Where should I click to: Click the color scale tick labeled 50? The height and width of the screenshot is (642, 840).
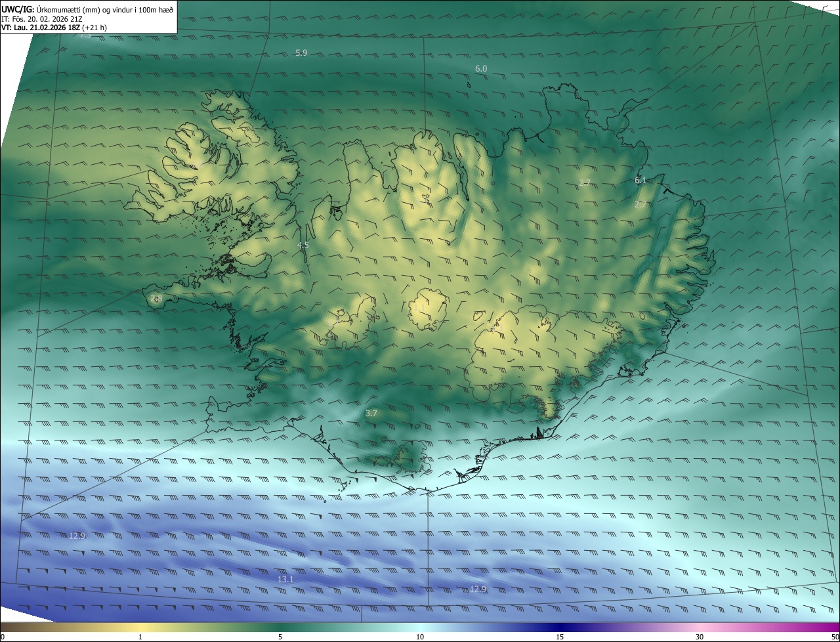click(x=835, y=637)
